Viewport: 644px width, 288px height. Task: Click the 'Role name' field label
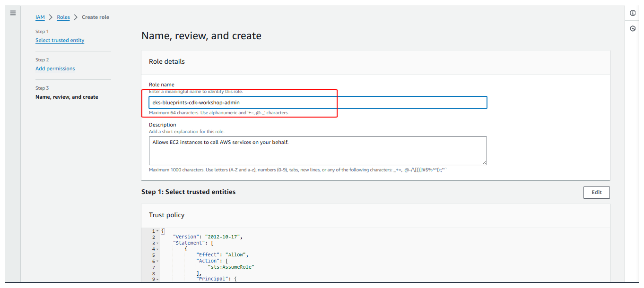tap(161, 85)
